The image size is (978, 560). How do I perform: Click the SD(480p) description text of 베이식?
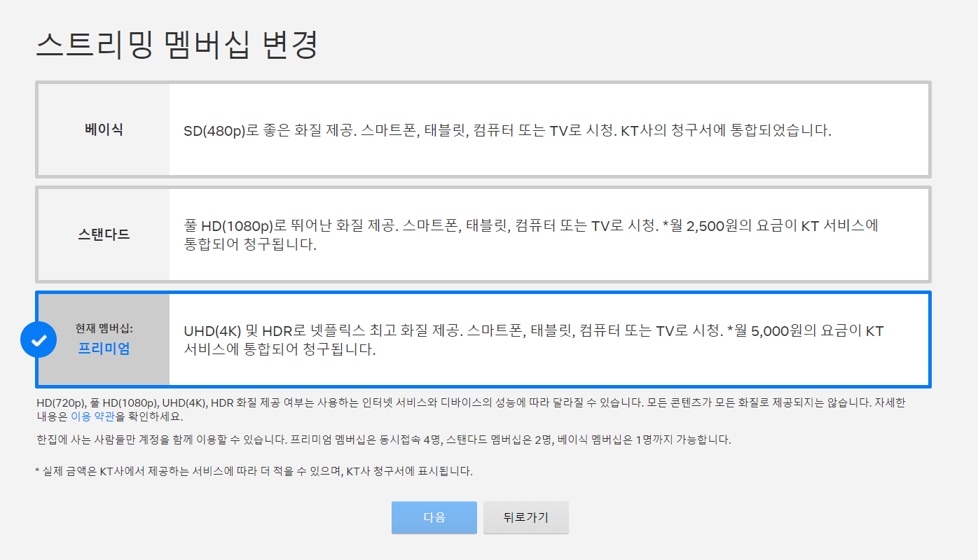click(507, 130)
